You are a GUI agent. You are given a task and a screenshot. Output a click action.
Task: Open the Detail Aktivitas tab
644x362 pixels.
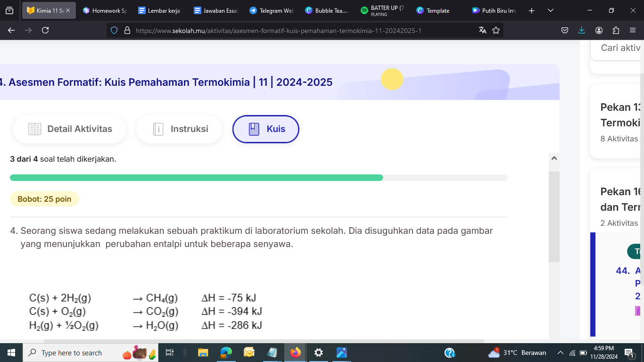pos(70,129)
